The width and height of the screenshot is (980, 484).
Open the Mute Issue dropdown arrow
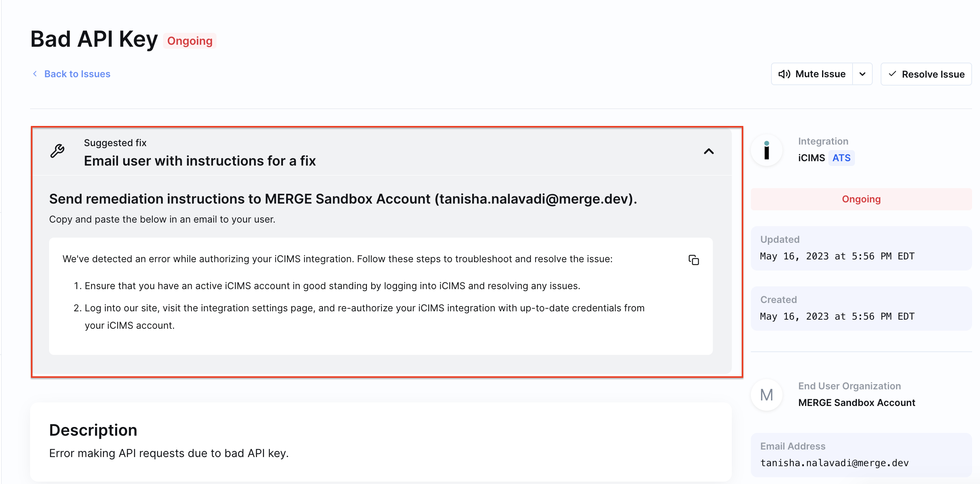pyautogui.click(x=862, y=74)
